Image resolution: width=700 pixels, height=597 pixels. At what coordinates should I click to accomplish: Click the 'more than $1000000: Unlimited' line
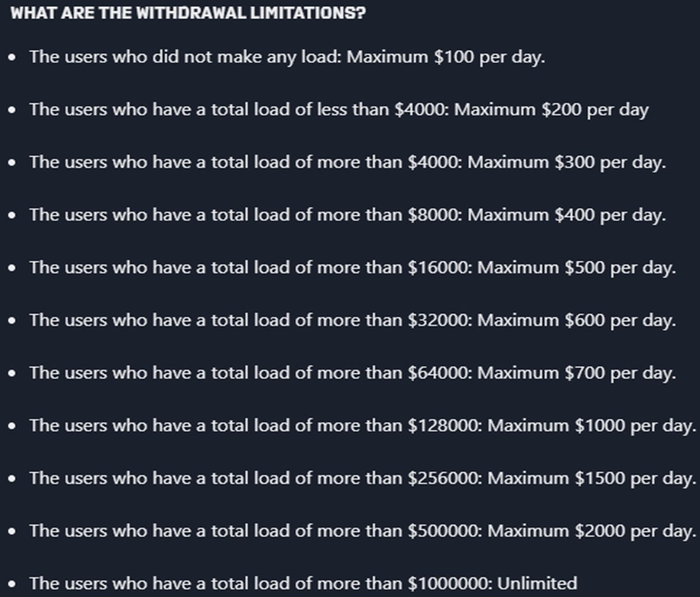[303, 583]
